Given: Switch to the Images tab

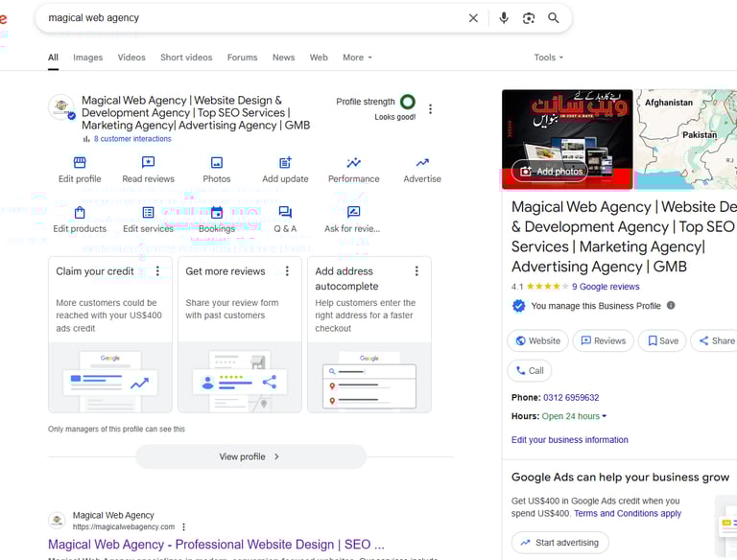Looking at the screenshot, I should tap(88, 58).
